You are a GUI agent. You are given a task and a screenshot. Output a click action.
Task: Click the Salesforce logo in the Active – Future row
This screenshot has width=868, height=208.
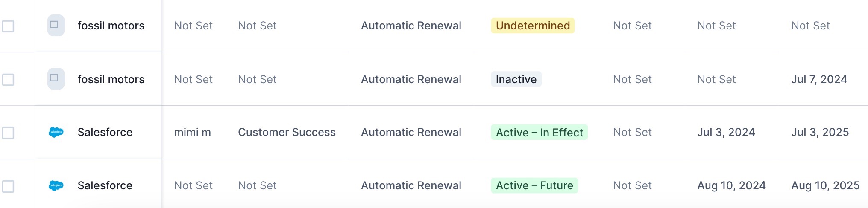point(56,185)
